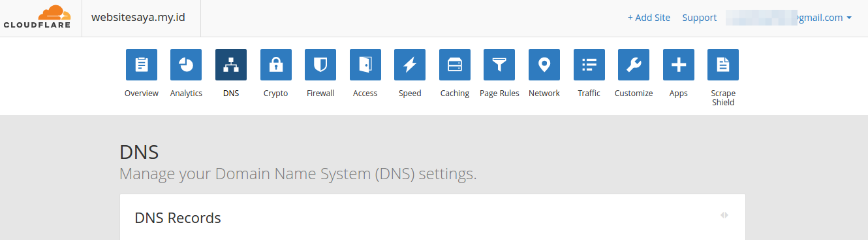This screenshot has height=240, width=868.
Task: Open the Traffic list icon
Action: pyautogui.click(x=589, y=65)
